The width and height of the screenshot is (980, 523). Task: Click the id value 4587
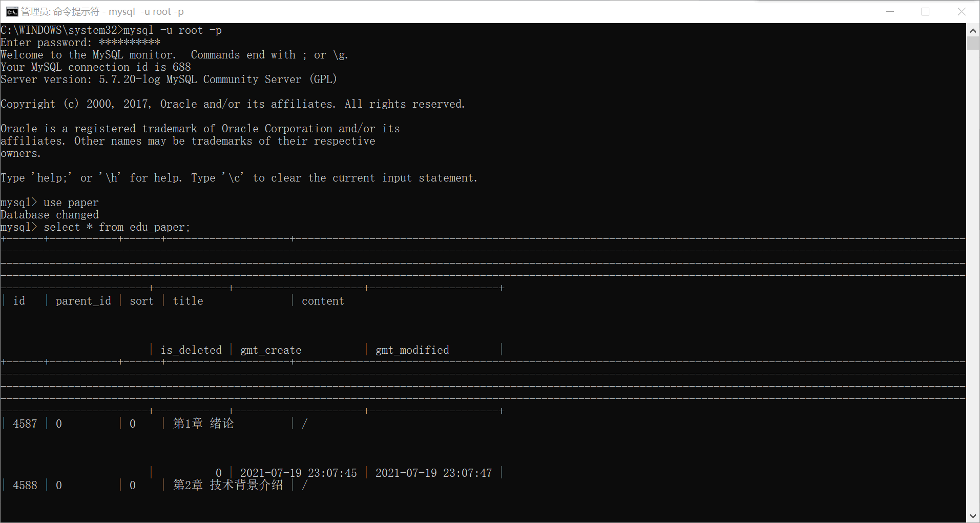pyautogui.click(x=25, y=424)
